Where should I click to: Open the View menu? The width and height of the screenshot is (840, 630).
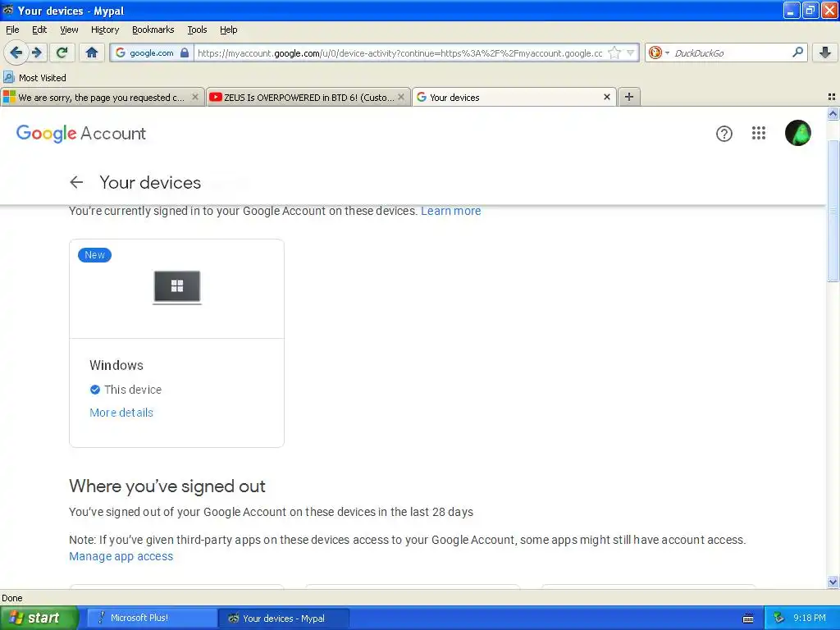(x=69, y=30)
